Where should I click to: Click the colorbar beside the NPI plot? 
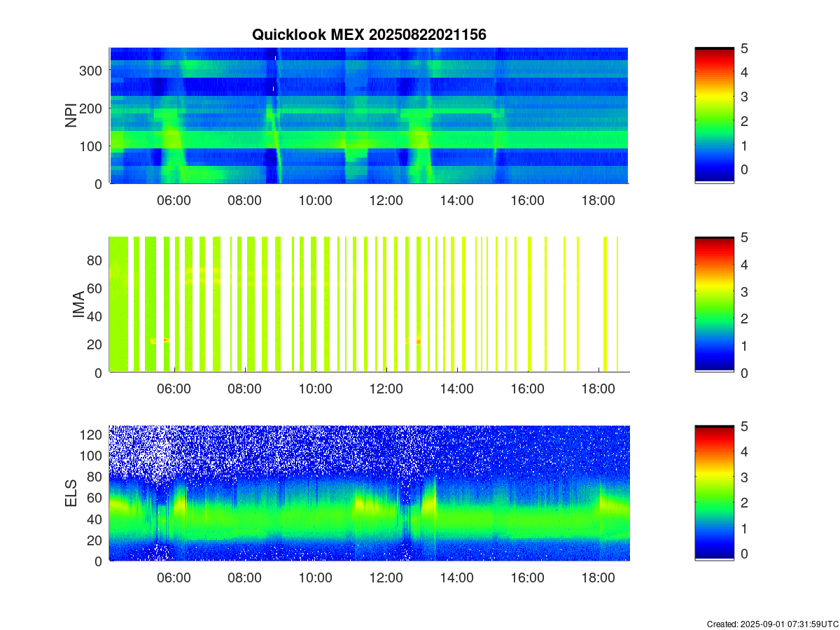tap(714, 115)
